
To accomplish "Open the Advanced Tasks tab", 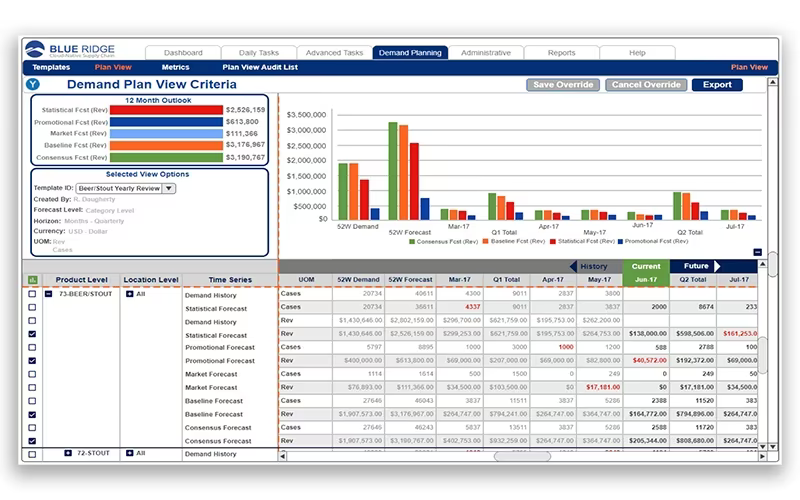I will (x=334, y=53).
